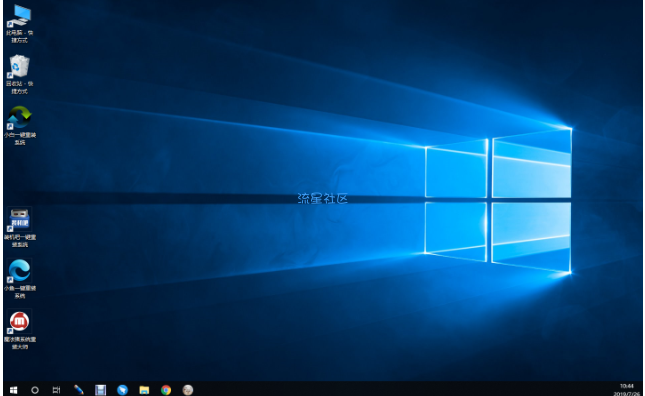Image resolution: width=645 pixels, height=396 pixels.
Task: Open Task View from the taskbar
Action: (56, 390)
